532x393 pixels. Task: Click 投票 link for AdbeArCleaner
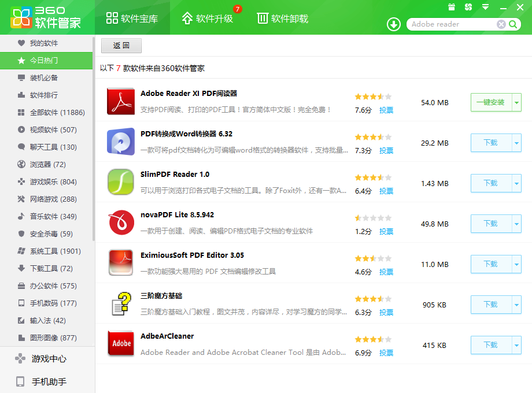tap(386, 353)
